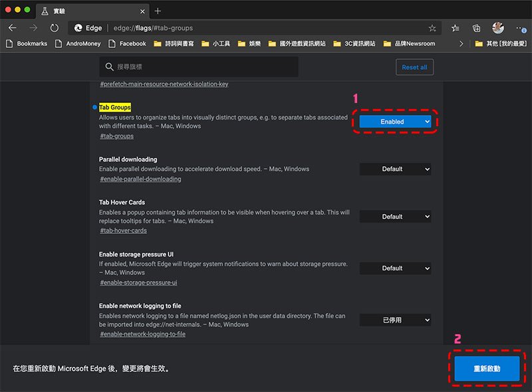Open the Collections icon

pos(477,28)
